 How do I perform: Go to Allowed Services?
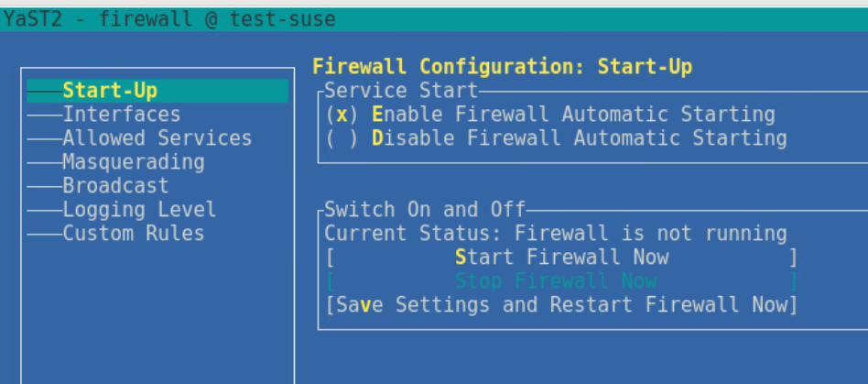[157, 138]
